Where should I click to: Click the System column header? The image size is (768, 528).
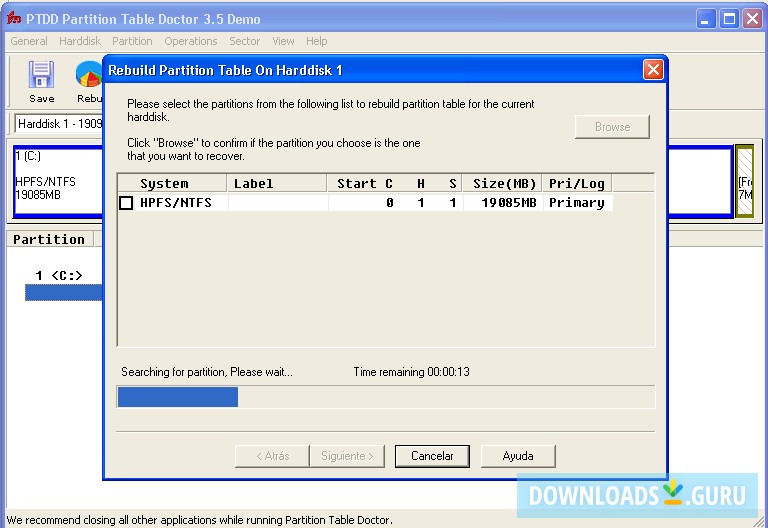[172, 184]
